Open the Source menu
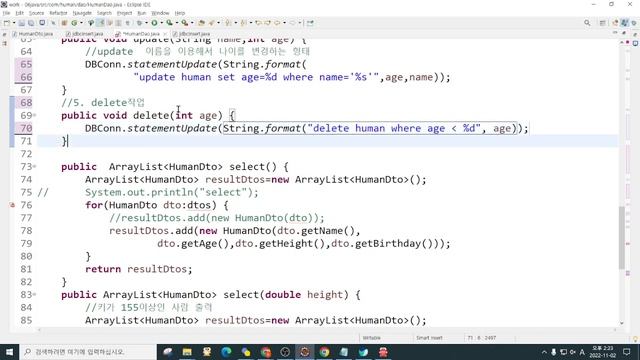 (36, 13)
